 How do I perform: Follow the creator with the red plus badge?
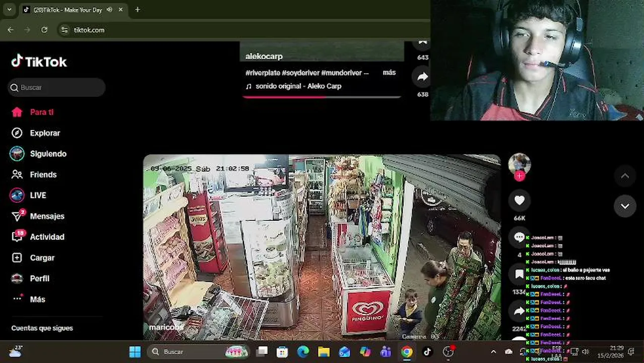coord(520,176)
